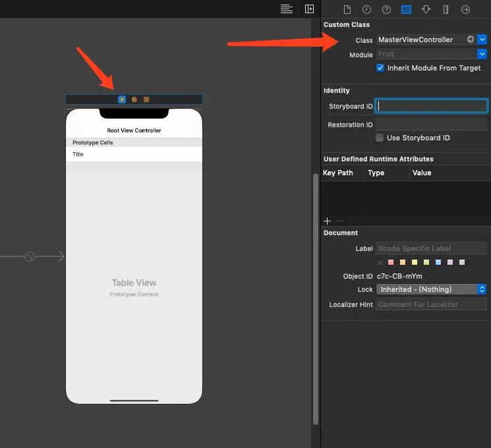Enable Use Storyboard ID checkbox

point(380,138)
